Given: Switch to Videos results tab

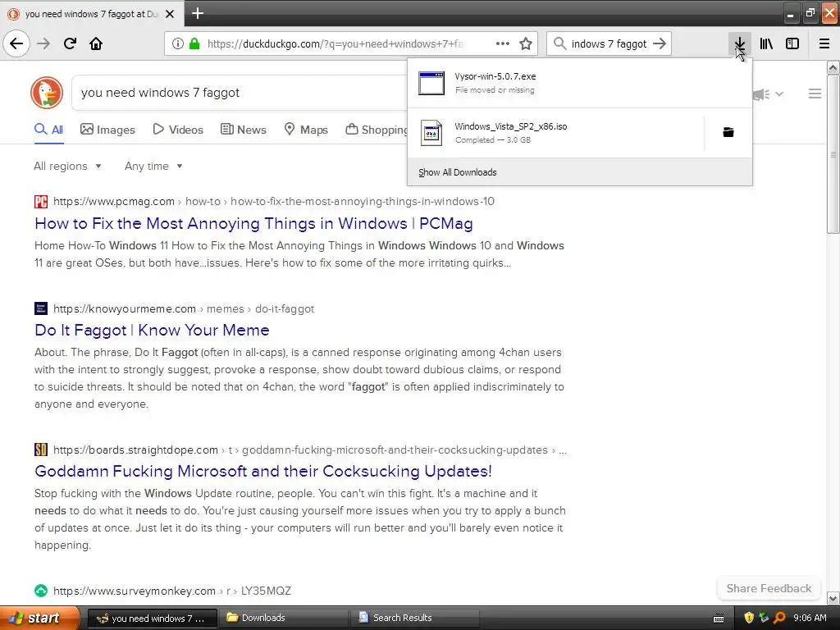Looking at the screenshot, I should (178, 130).
